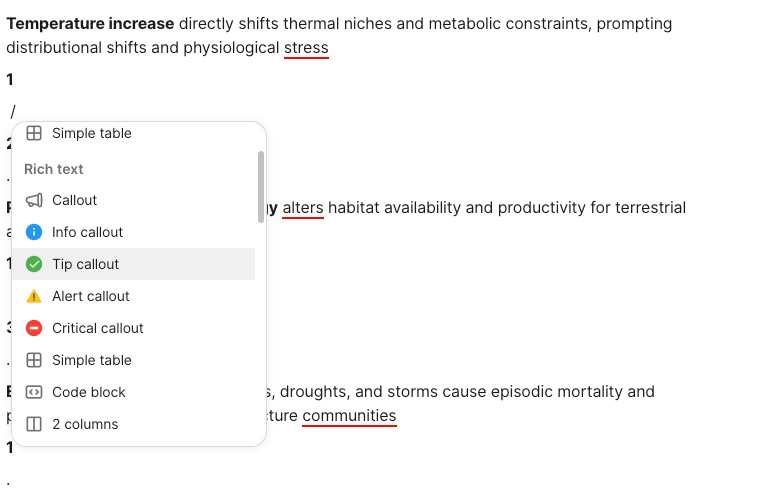This screenshot has height=491, width=767.
Task: Click the slash menu scrollbar thumb
Action: pyautogui.click(x=261, y=186)
